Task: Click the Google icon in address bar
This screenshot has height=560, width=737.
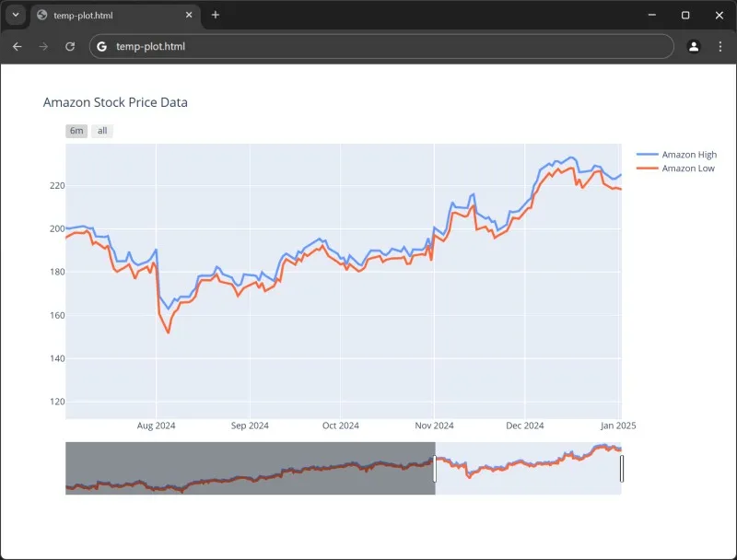Action: 101,46
